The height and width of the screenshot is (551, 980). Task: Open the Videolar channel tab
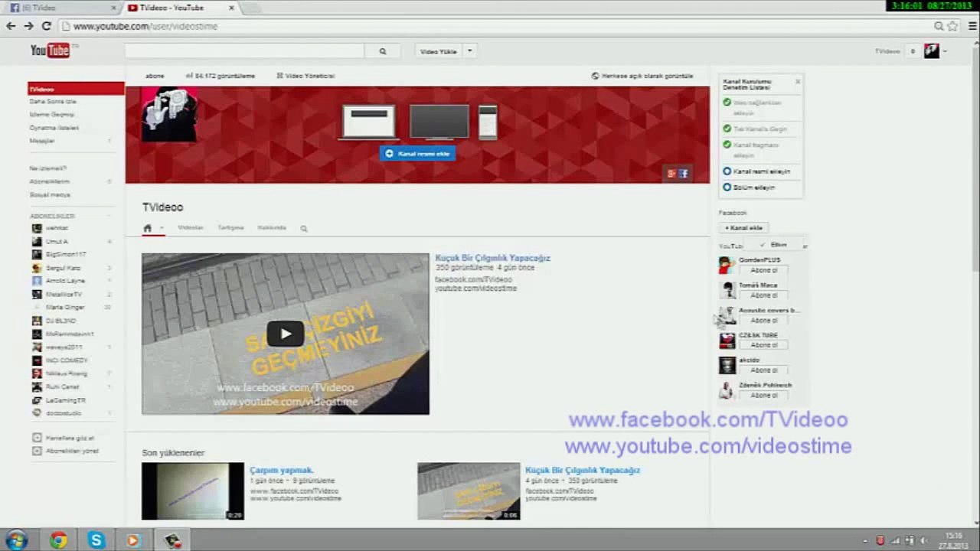(x=191, y=228)
